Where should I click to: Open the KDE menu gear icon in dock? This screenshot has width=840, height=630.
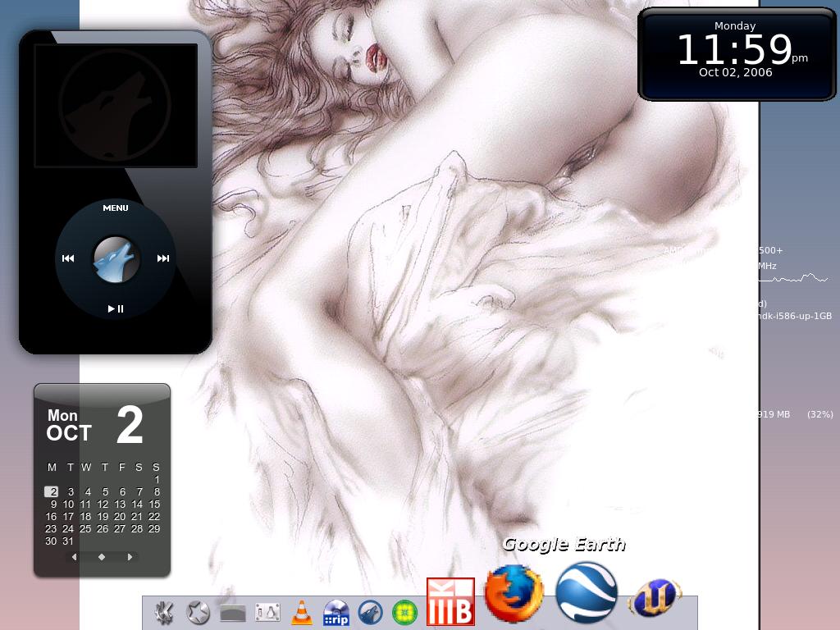coord(164,612)
